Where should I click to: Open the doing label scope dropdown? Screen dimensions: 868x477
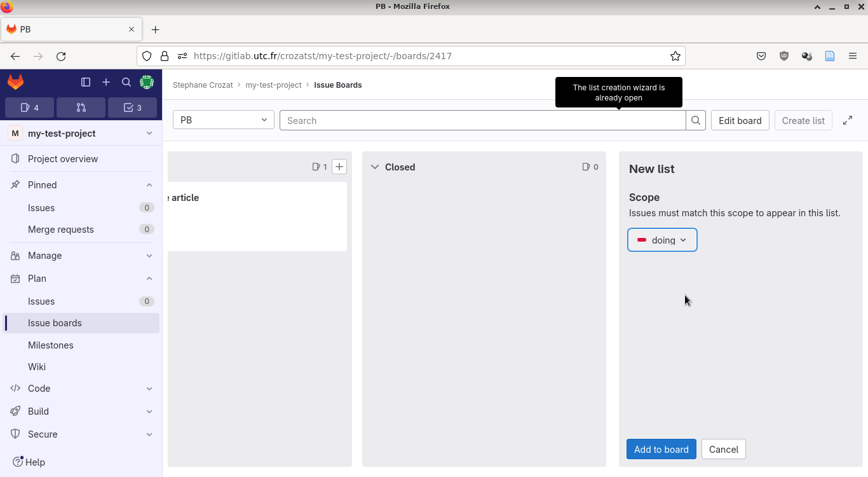coord(662,240)
